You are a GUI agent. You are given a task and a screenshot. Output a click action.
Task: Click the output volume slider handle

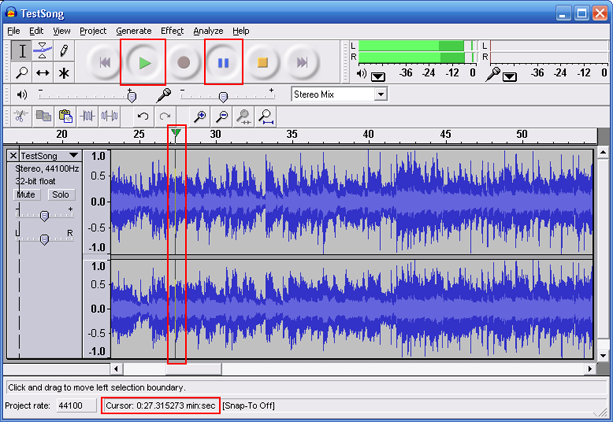click(132, 96)
